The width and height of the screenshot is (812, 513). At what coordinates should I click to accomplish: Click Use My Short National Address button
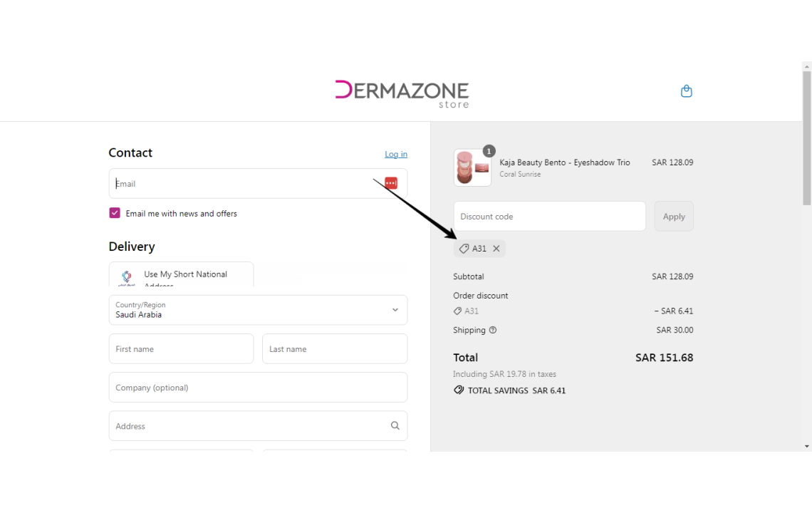[x=181, y=274]
